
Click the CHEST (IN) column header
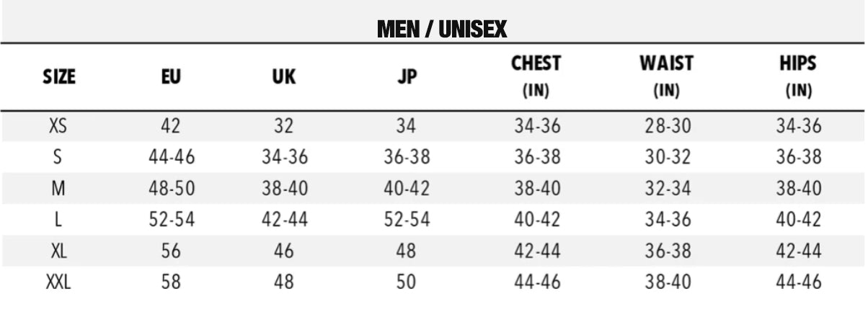(x=536, y=76)
